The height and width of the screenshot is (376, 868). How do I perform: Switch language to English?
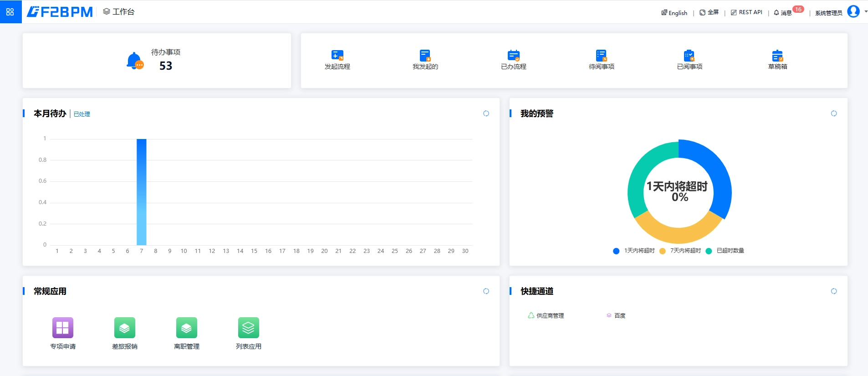[x=674, y=13]
